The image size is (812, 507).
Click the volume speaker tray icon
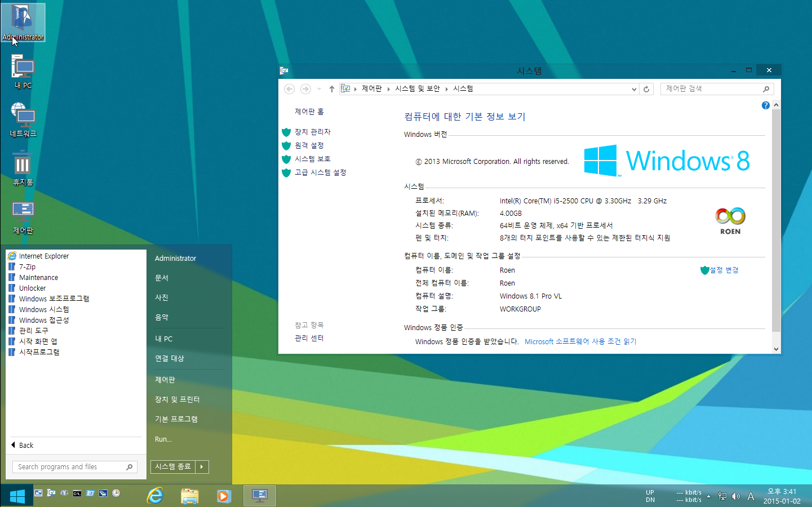(735, 496)
